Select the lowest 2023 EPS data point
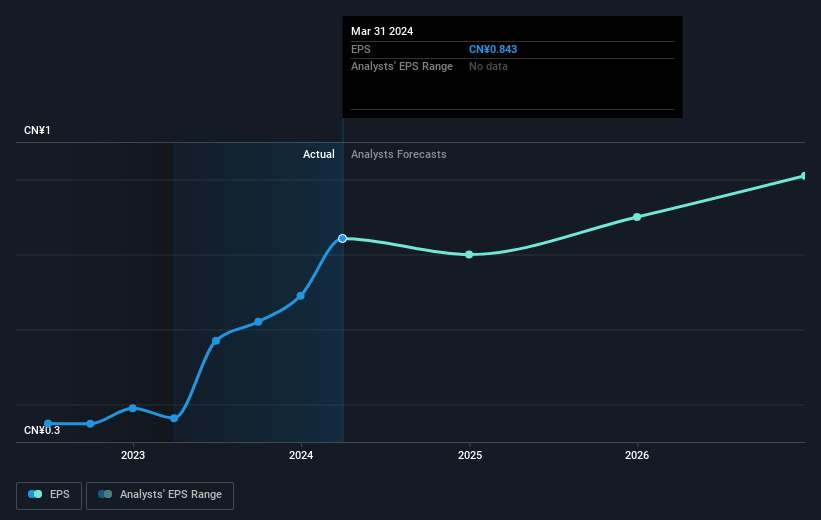The image size is (821, 520). 174,418
